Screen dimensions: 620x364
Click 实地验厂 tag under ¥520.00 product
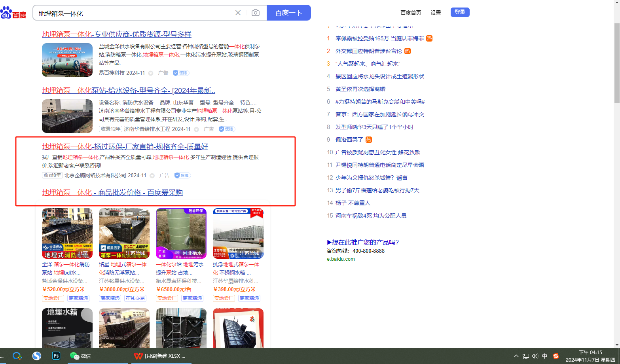tap(53, 298)
